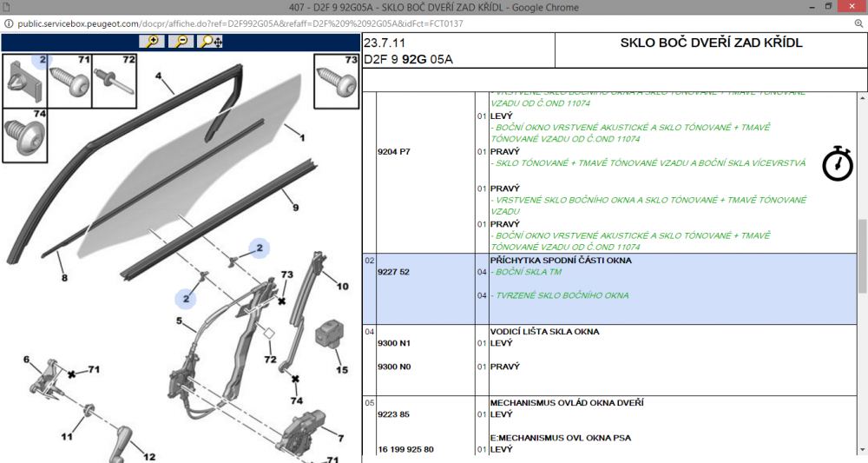Click the Chrome zoom magnifier in address bar
This screenshot has width=868, height=463.
(x=858, y=23)
